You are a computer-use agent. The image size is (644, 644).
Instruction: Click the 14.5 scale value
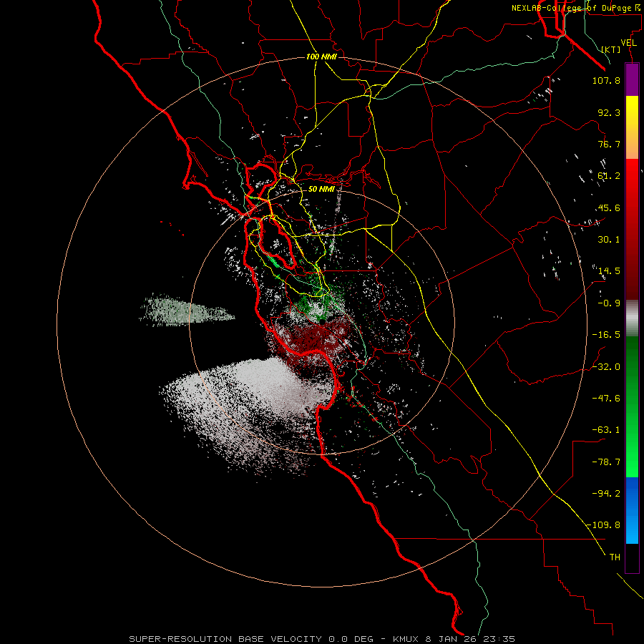point(609,271)
